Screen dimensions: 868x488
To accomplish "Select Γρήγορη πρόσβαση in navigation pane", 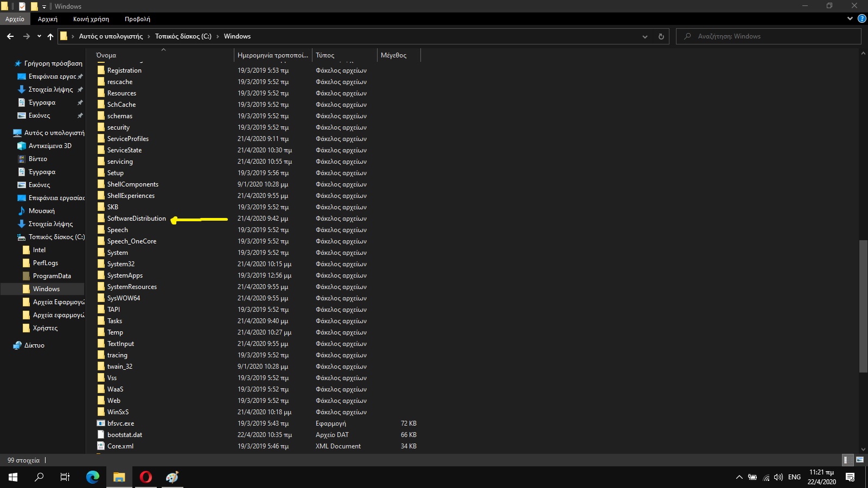I will click(x=53, y=63).
